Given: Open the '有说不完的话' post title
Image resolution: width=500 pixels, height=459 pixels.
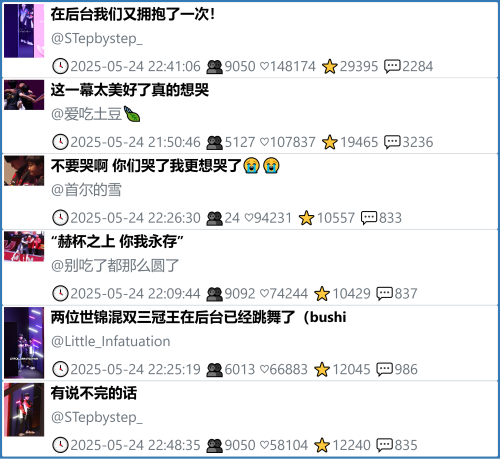Looking at the screenshot, I should tap(94, 393).
